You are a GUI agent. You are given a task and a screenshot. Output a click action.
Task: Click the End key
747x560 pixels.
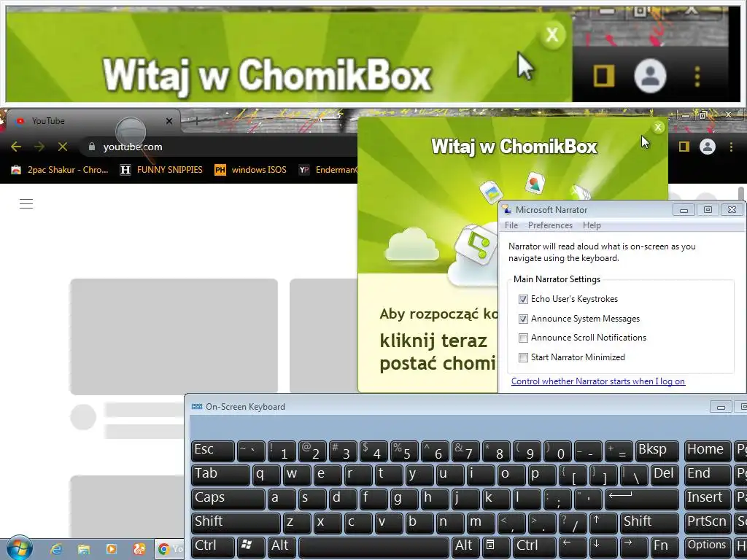click(x=708, y=475)
